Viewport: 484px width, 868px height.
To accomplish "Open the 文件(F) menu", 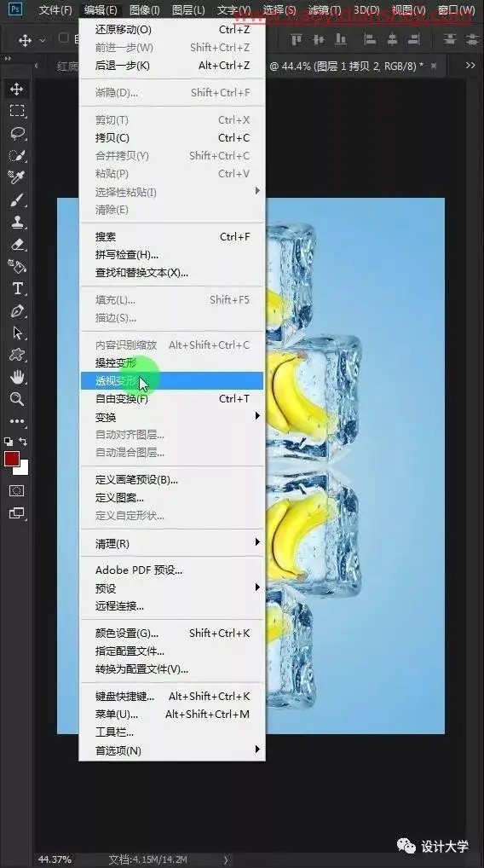I will [x=55, y=10].
